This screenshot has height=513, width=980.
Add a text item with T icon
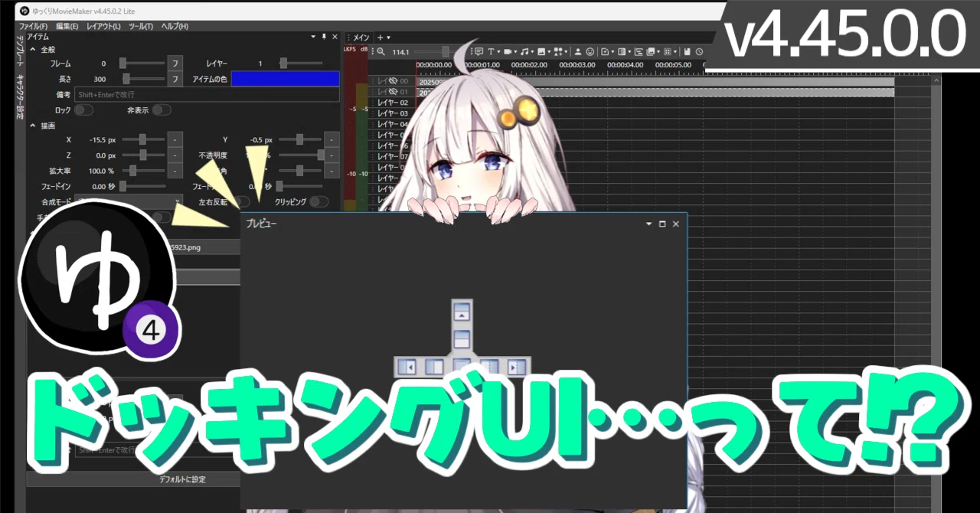pos(491,51)
